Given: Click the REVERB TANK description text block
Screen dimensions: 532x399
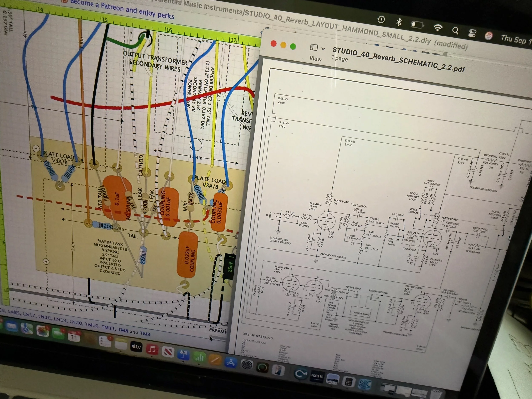Looking at the screenshot, I should point(110,257).
